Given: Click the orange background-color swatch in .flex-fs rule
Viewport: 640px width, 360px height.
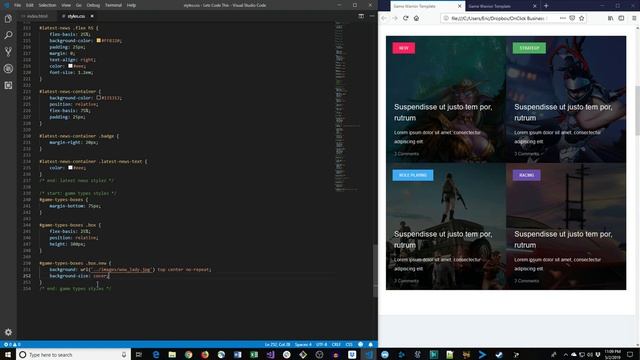Looking at the screenshot, I should point(98,40).
